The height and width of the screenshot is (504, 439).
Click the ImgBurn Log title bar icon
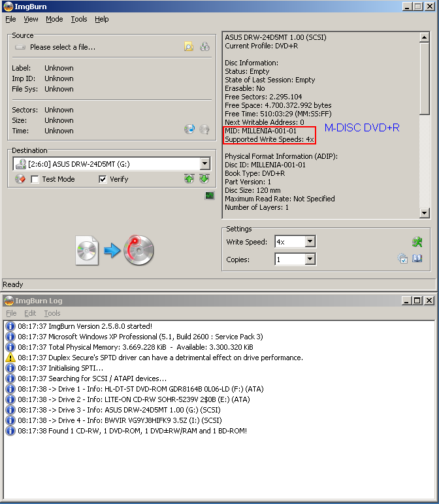(x=9, y=301)
